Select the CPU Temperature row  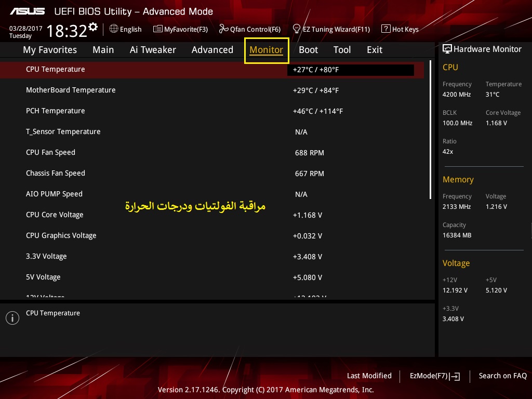[x=212, y=70]
